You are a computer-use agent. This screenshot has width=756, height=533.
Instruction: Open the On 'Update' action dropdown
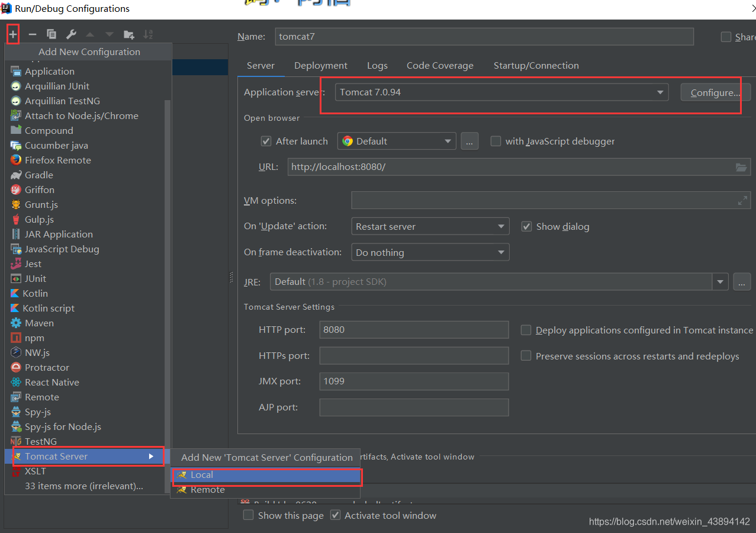[x=430, y=226]
